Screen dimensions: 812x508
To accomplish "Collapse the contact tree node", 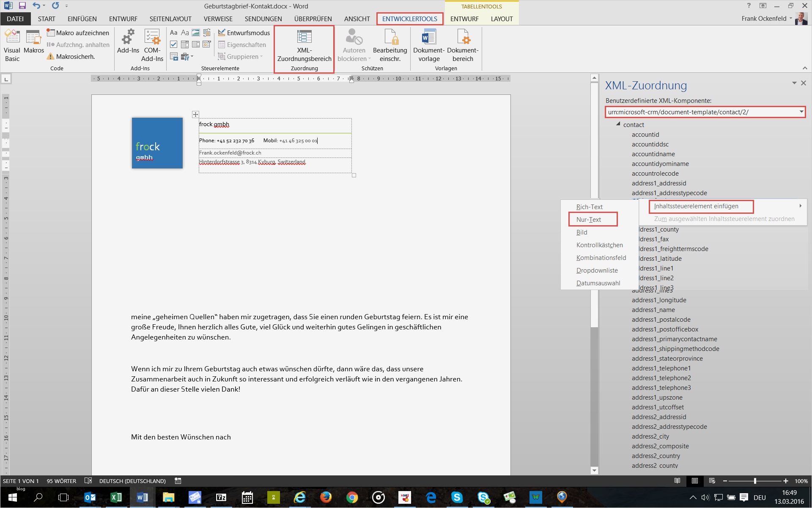I will 618,124.
